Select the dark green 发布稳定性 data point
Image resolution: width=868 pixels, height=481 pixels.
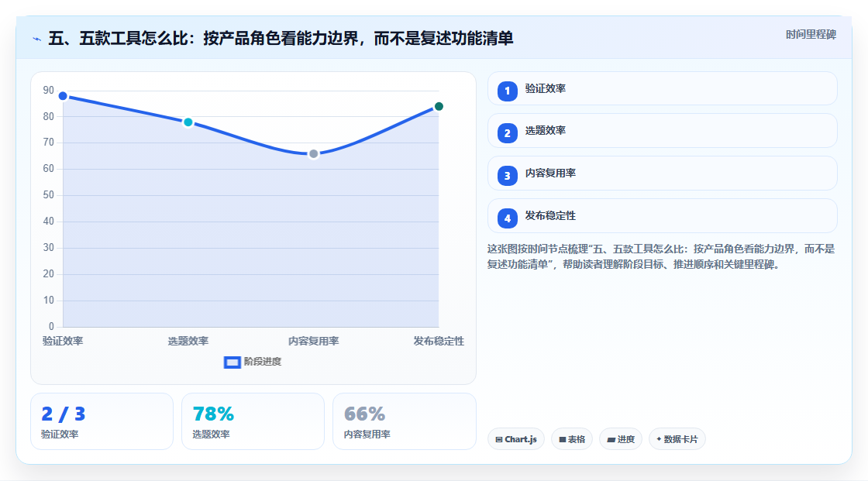click(439, 106)
